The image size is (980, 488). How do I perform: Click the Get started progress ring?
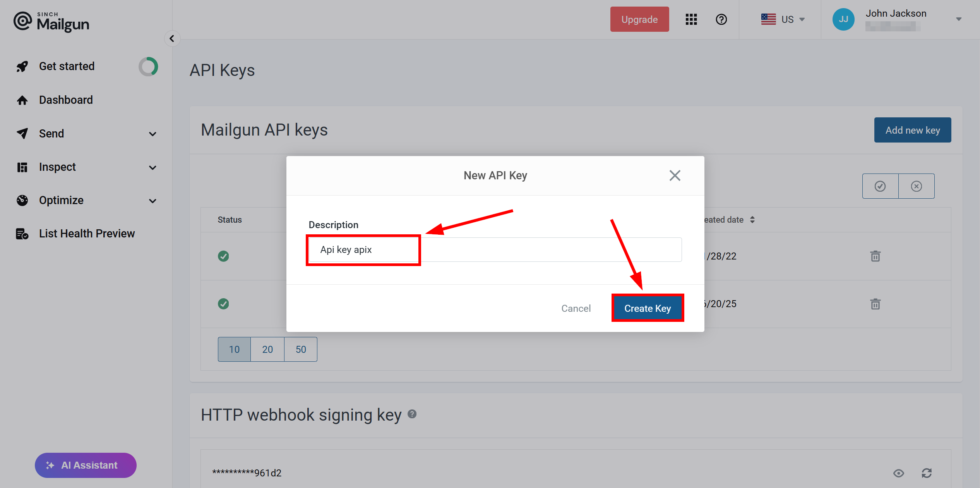click(x=148, y=67)
